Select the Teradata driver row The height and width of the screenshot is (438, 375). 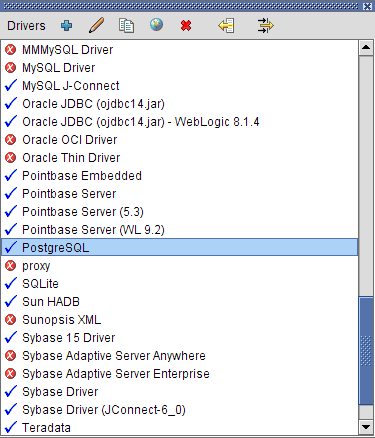[x=180, y=427]
